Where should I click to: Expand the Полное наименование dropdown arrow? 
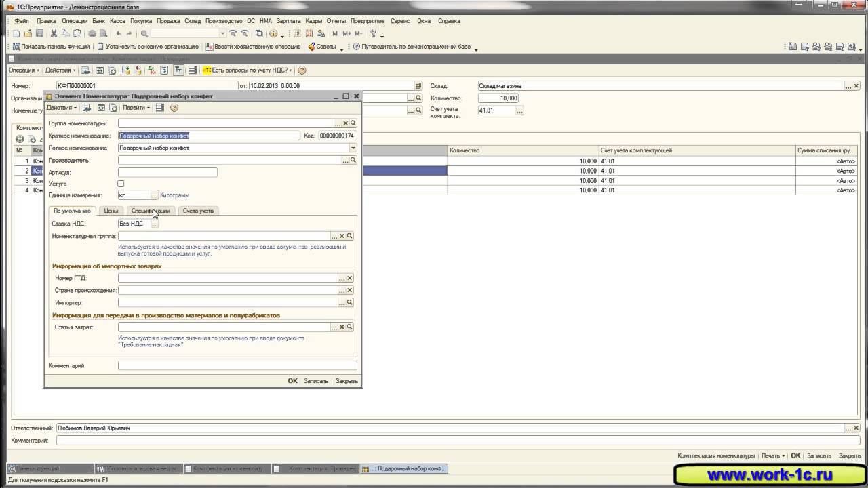pos(353,148)
